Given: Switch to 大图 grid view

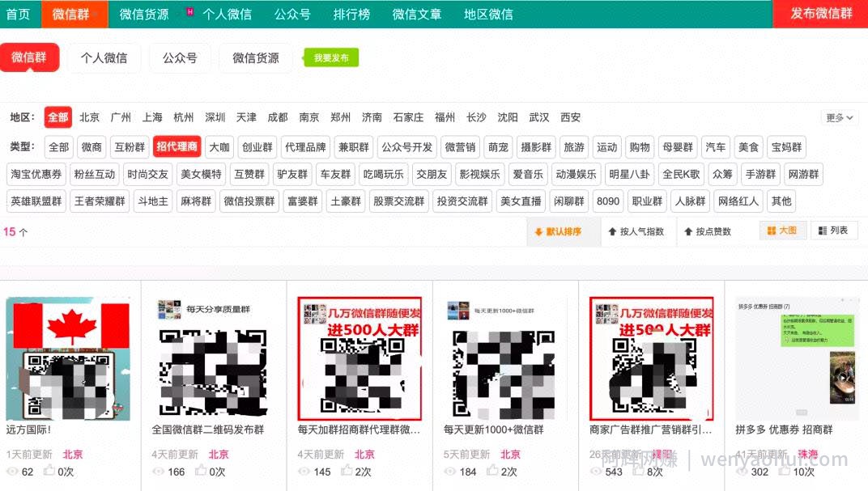Looking at the screenshot, I should [x=781, y=231].
